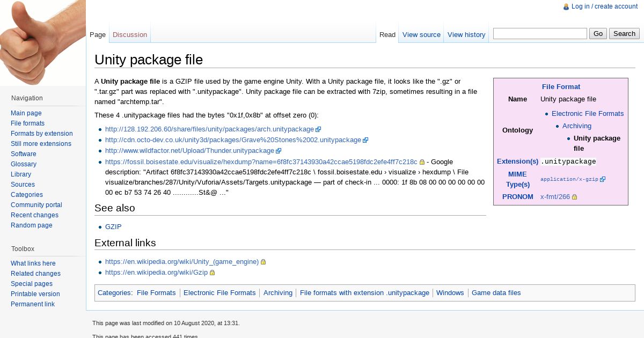Open Related changes in Toolbox

pyautogui.click(x=35, y=274)
